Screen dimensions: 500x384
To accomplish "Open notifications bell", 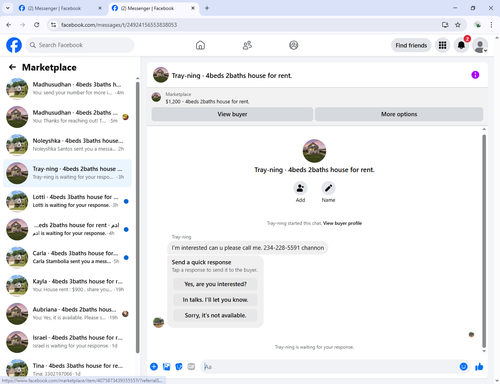I will pyautogui.click(x=461, y=45).
